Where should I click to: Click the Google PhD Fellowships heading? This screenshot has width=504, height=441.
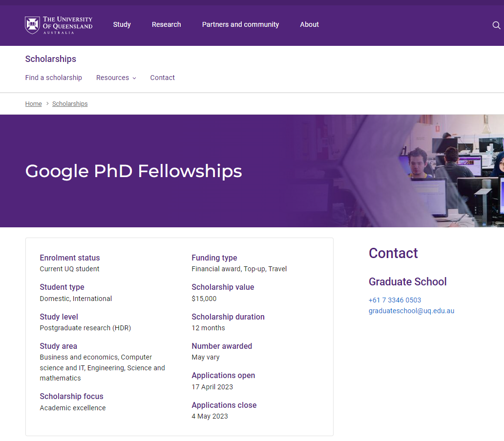[x=133, y=171]
